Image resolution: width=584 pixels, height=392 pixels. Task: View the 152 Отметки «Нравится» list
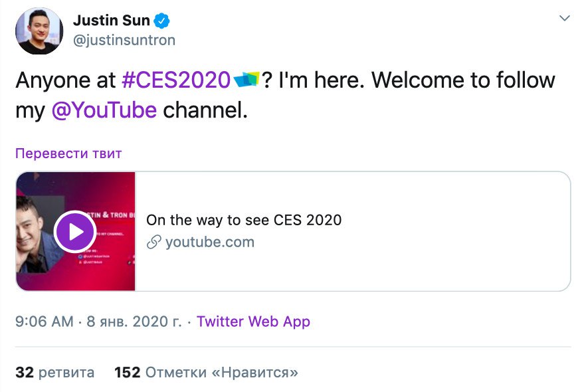point(206,372)
